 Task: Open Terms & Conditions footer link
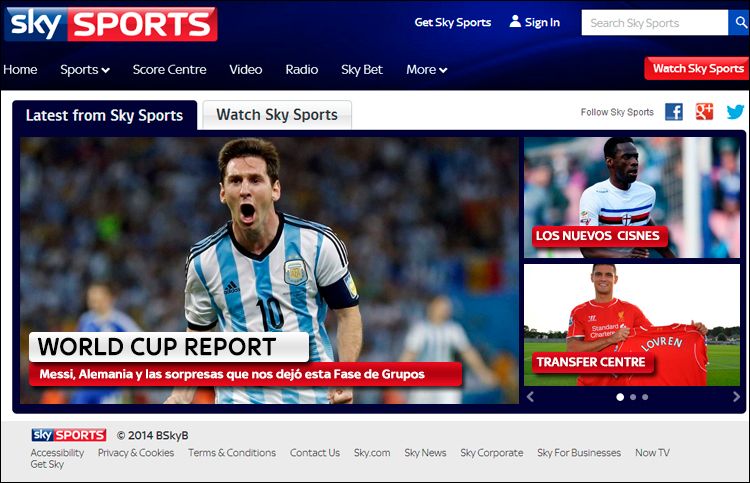(232, 452)
